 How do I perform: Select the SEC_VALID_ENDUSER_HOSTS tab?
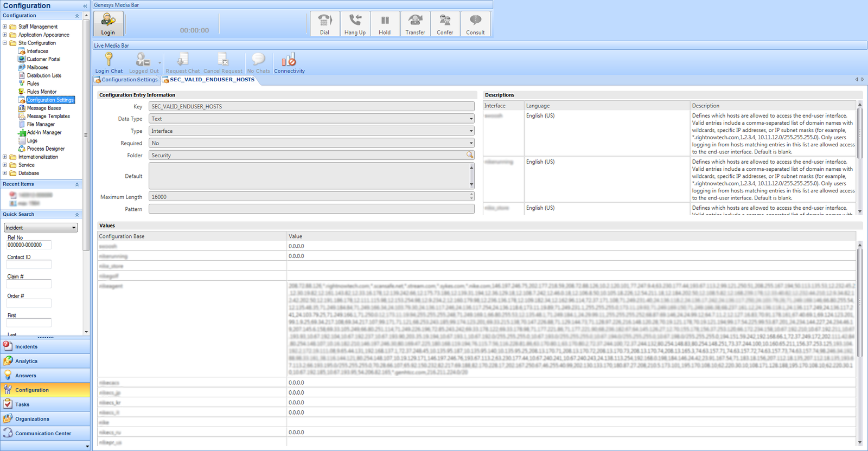[212, 80]
